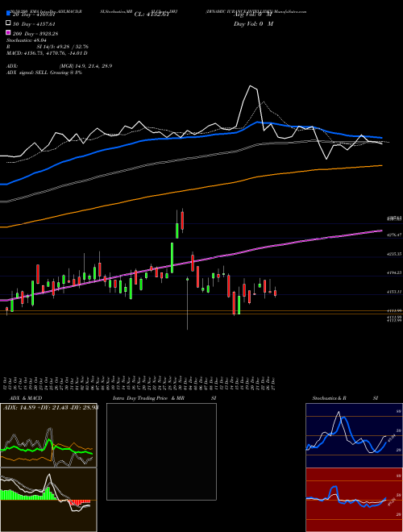Click the 4194.23 price axis label

tap(394, 272)
